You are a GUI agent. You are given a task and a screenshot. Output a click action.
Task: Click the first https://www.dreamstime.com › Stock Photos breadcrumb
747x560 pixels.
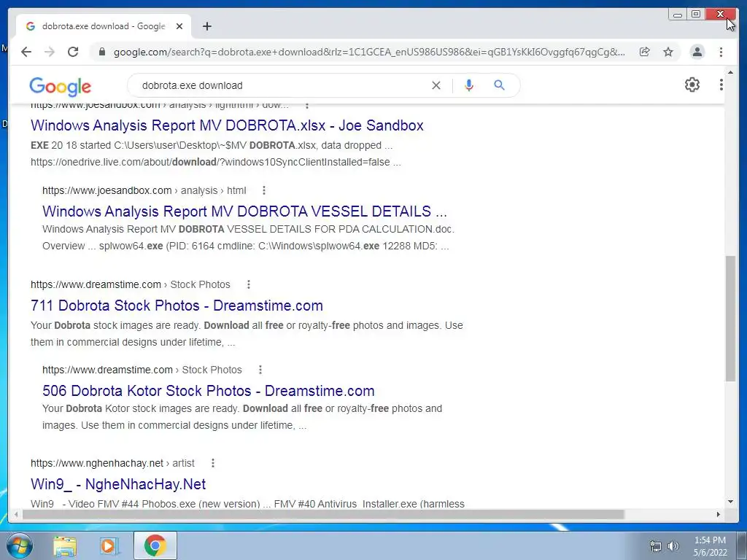tap(131, 284)
